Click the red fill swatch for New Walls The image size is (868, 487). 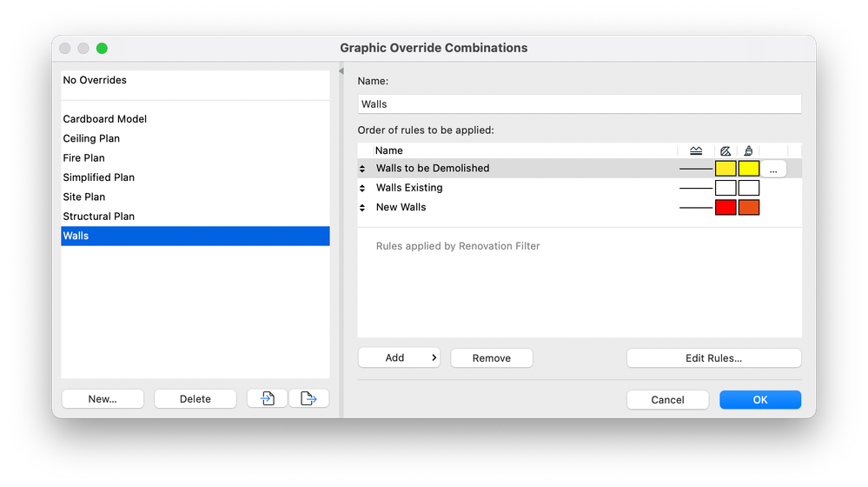point(726,208)
